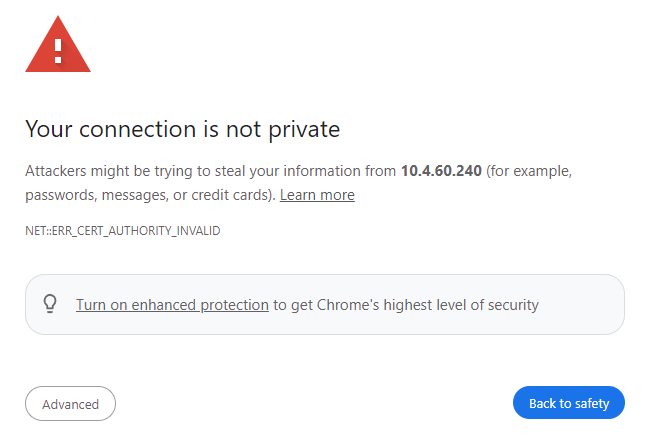Click the bold 10.4.60.240 address text
The image size is (663, 447).
442,171
